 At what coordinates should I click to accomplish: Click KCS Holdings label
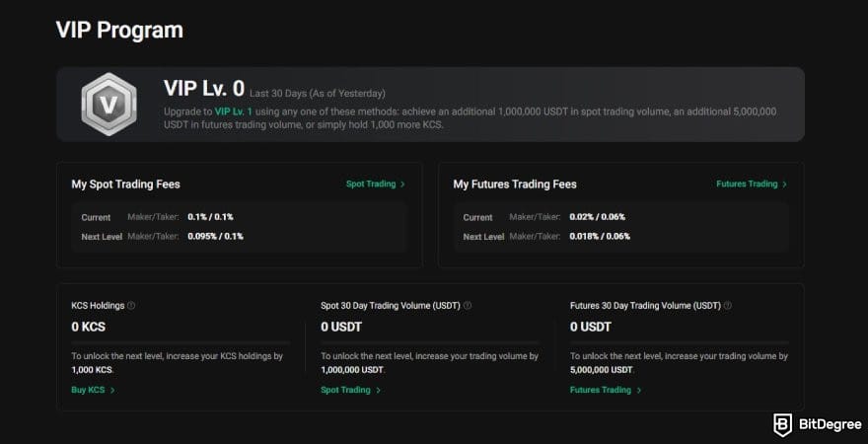click(98, 306)
